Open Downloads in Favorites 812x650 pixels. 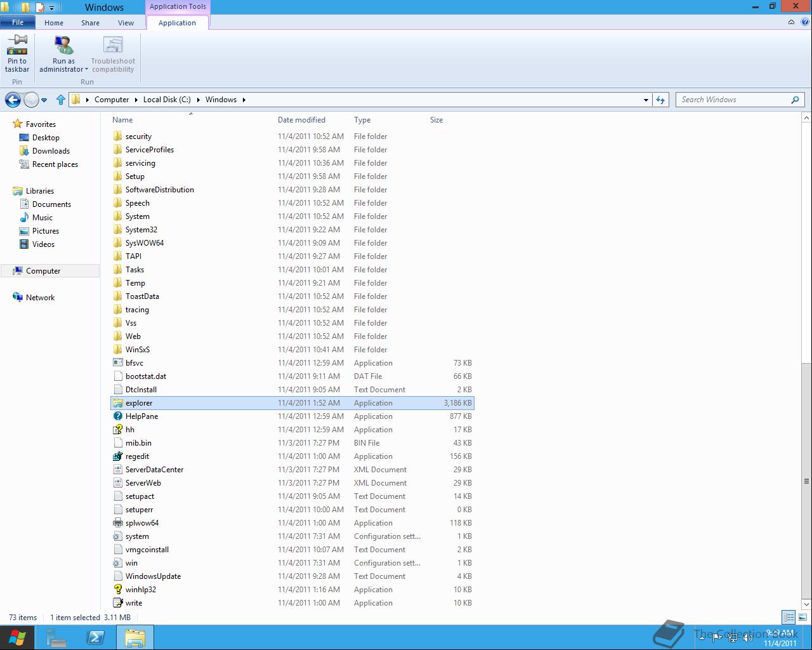[51, 151]
